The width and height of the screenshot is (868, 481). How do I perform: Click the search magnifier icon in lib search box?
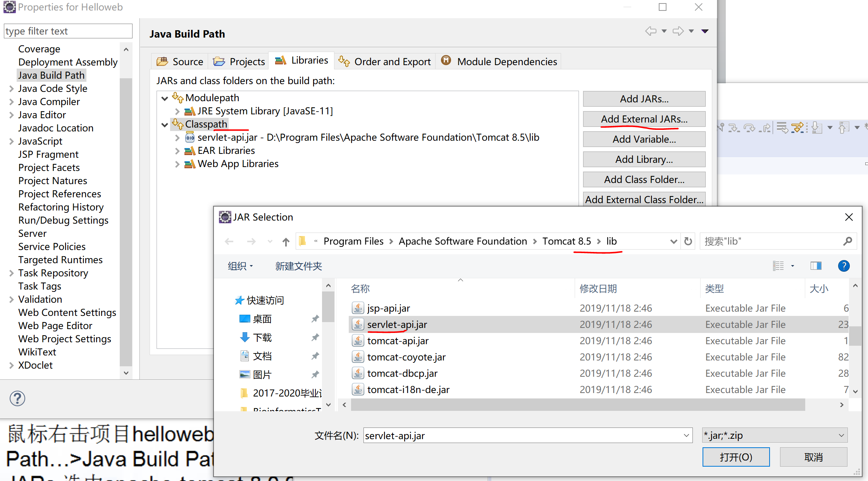tap(847, 241)
